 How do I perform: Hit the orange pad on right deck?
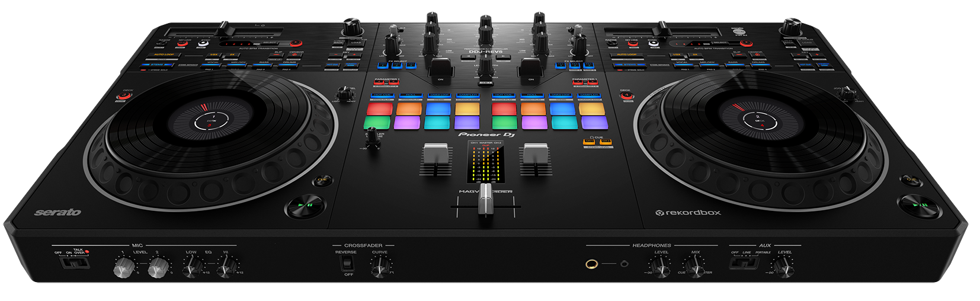[533, 108]
